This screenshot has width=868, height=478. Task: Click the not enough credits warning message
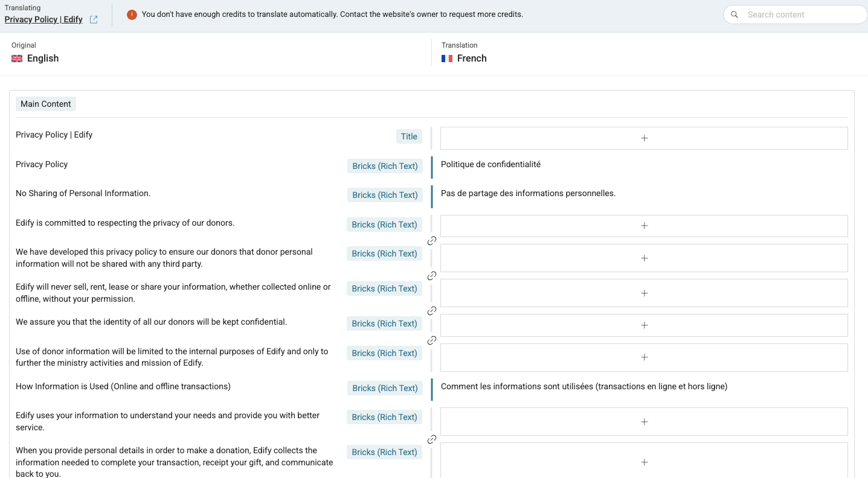pos(332,14)
